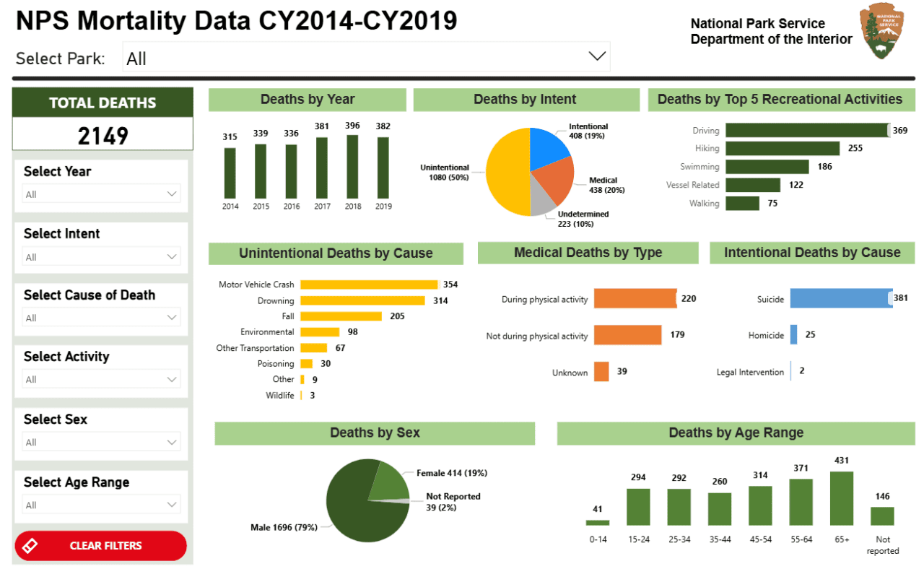Select the 2015 bar in Deaths by Year
The height and width of the screenshot is (582, 924).
[261, 171]
